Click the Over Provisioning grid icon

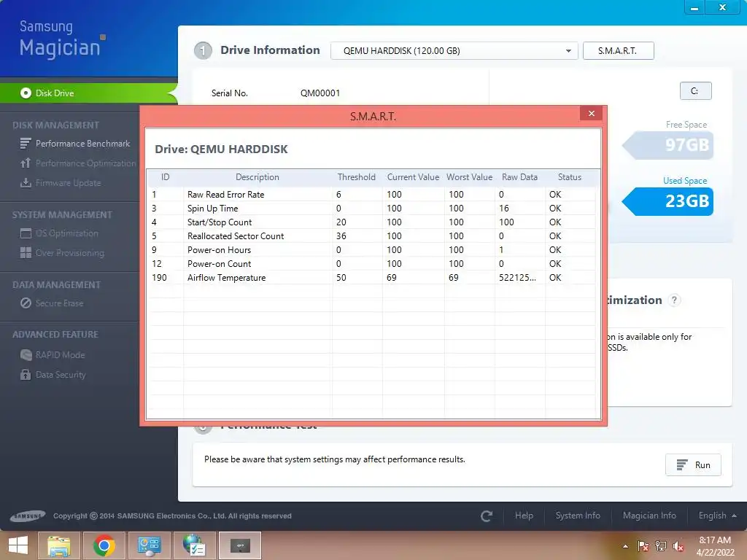pyautogui.click(x=26, y=253)
